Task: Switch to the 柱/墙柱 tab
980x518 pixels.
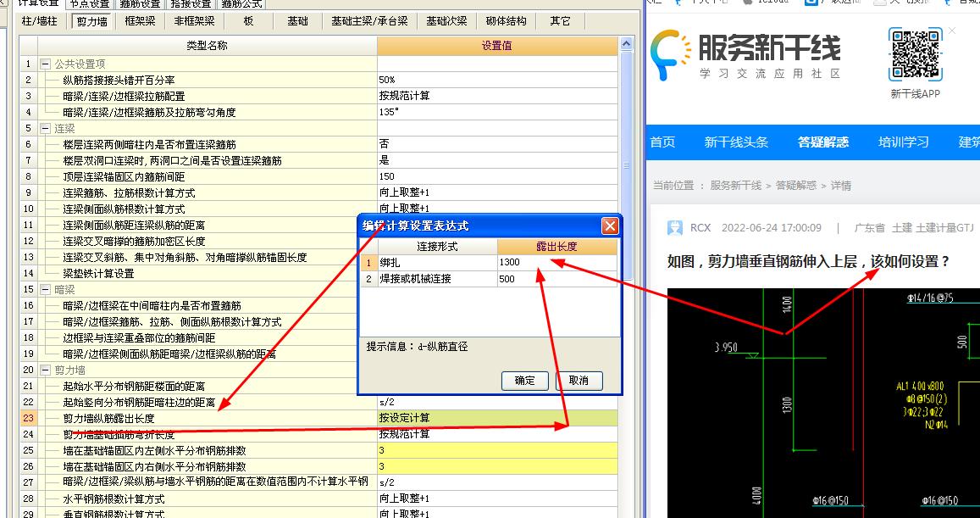Action: pos(39,21)
